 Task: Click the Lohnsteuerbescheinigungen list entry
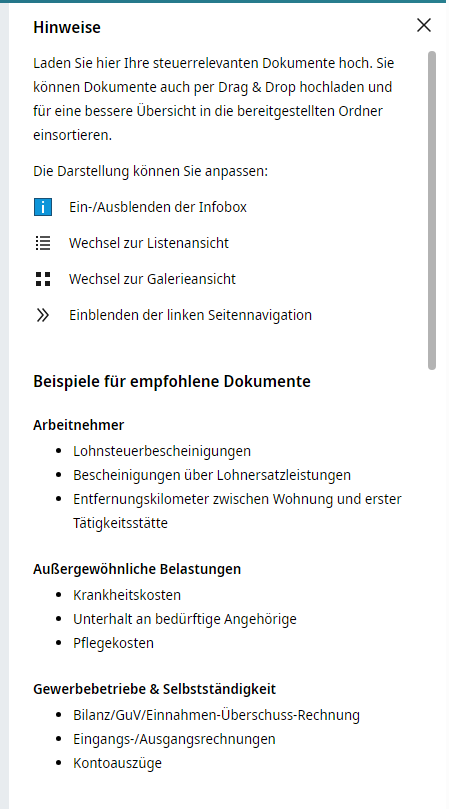click(162, 451)
